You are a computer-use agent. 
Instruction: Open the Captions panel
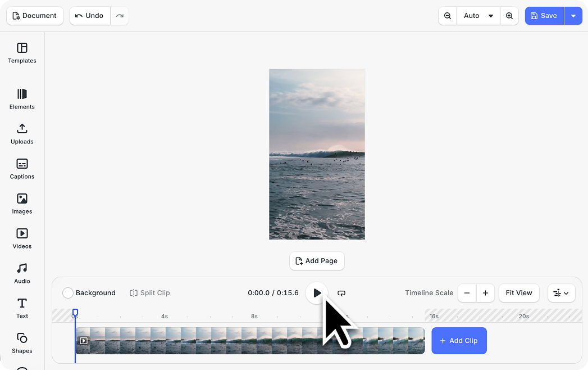tap(22, 169)
